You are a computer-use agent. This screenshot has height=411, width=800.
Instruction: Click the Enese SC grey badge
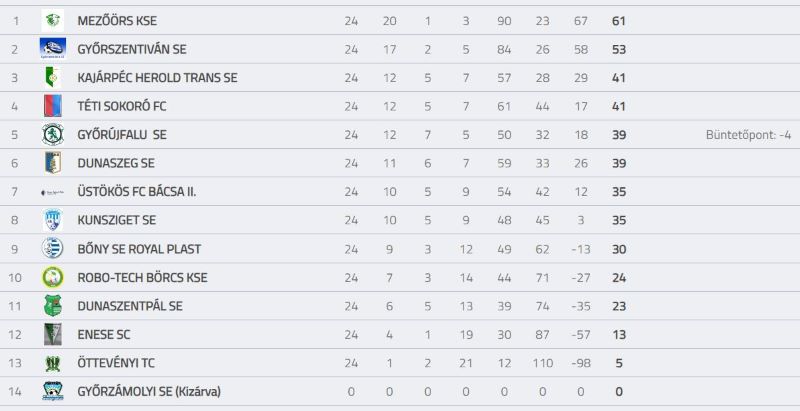pos(53,335)
